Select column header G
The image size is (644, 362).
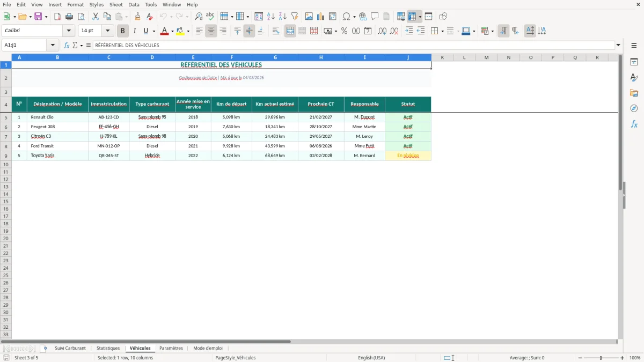pos(275,57)
